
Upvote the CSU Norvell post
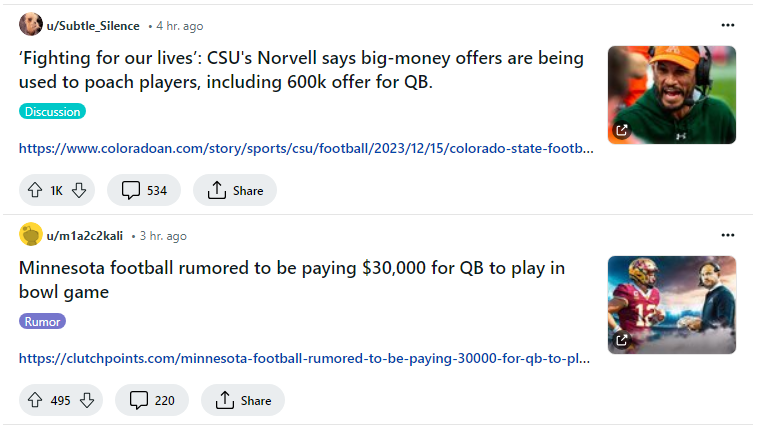click(x=35, y=190)
